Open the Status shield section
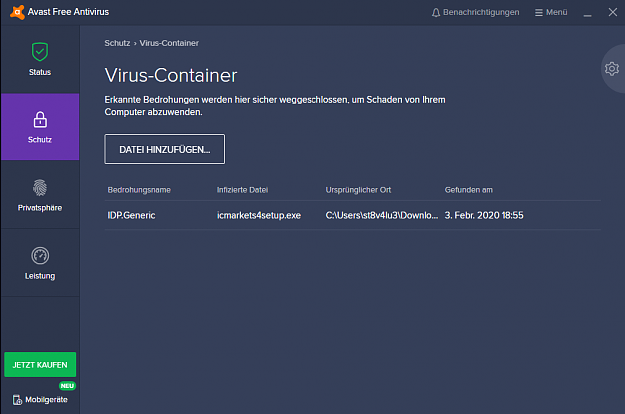Viewport: 625px width, 414px height. click(x=40, y=59)
